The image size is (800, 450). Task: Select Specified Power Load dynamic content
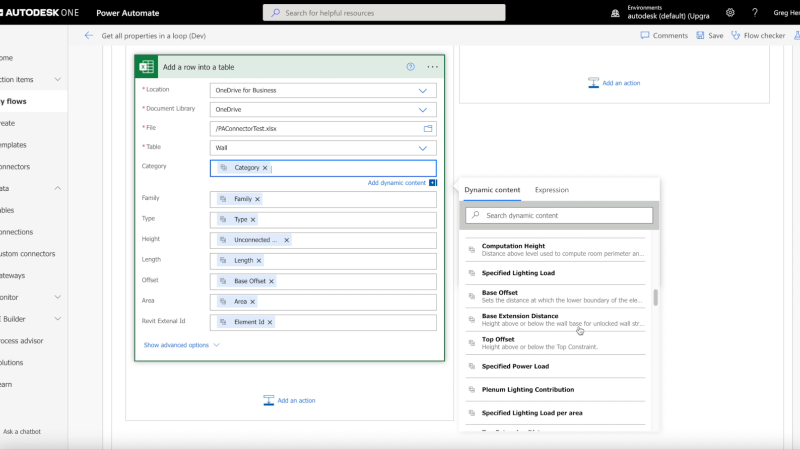(x=556, y=366)
